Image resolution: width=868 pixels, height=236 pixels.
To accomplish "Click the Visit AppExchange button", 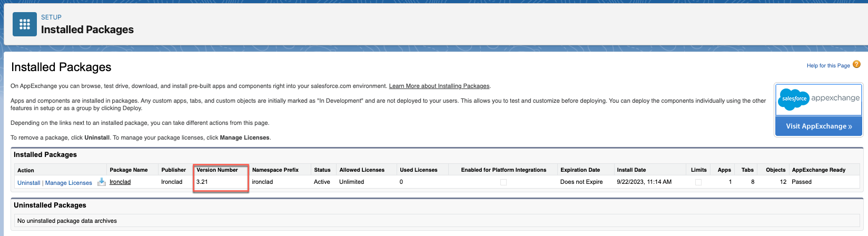I will click(818, 126).
